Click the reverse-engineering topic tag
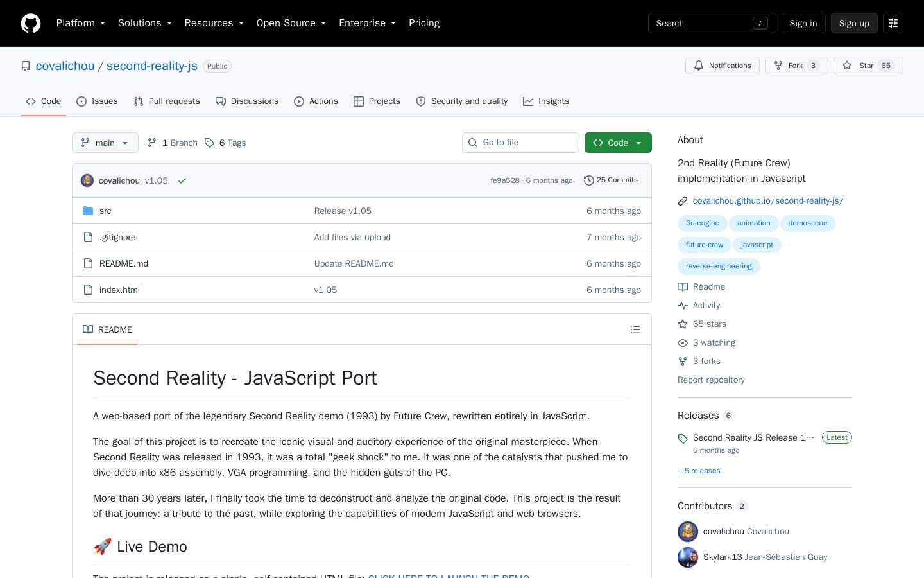The image size is (924, 578). tap(719, 267)
